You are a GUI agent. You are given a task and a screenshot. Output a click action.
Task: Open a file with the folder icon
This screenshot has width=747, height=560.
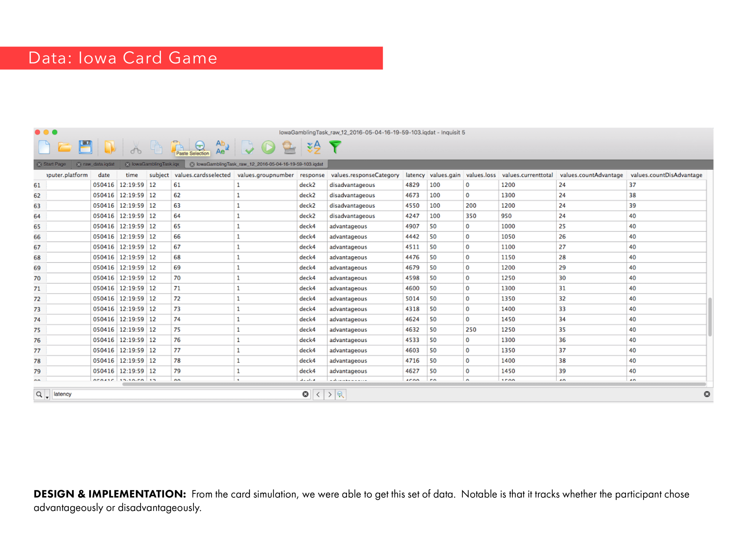pos(65,147)
